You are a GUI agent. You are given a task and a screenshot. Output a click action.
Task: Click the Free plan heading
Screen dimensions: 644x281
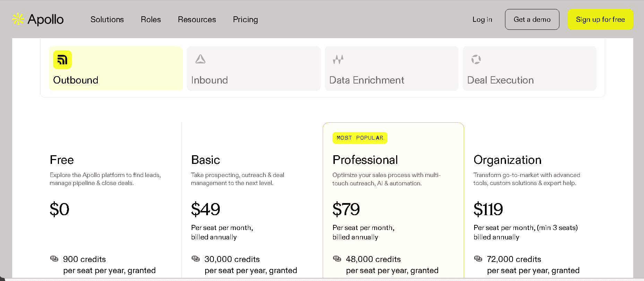[62, 160]
